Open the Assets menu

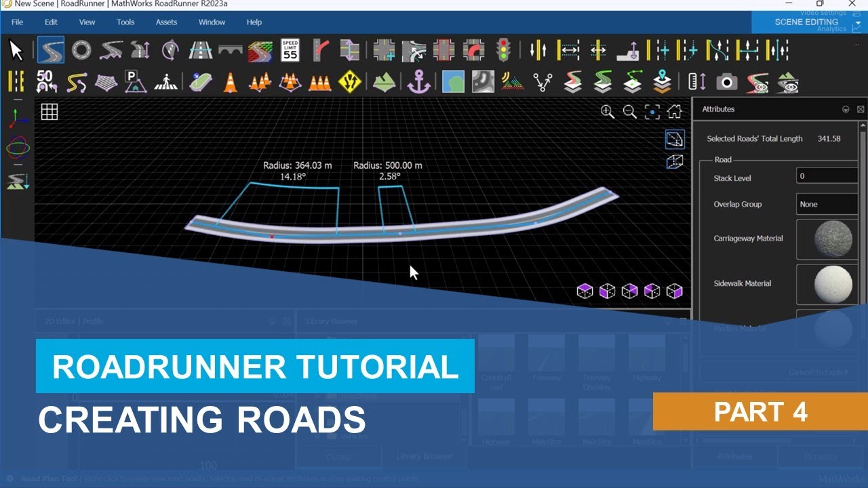click(167, 22)
